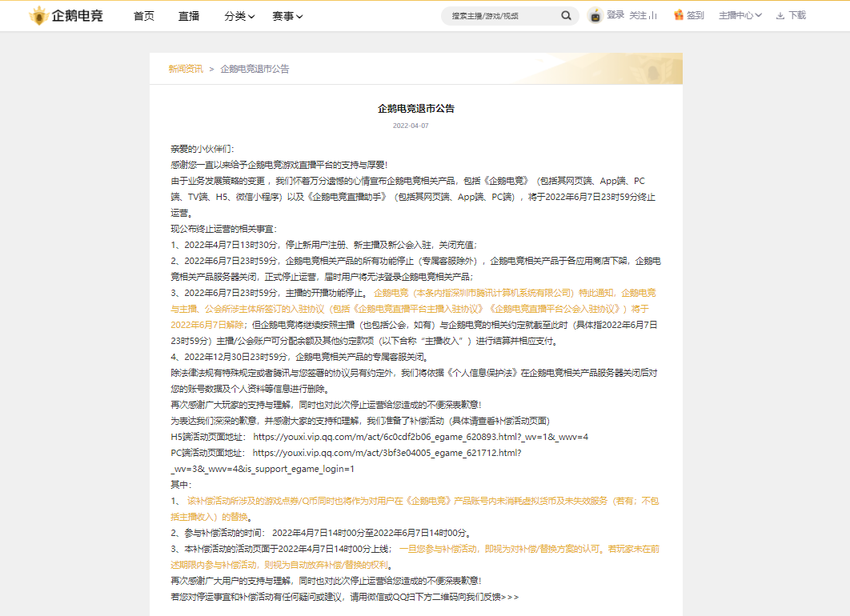Click the 关注 follow link
Image resolution: width=850 pixels, height=616 pixels.
point(637,14)
